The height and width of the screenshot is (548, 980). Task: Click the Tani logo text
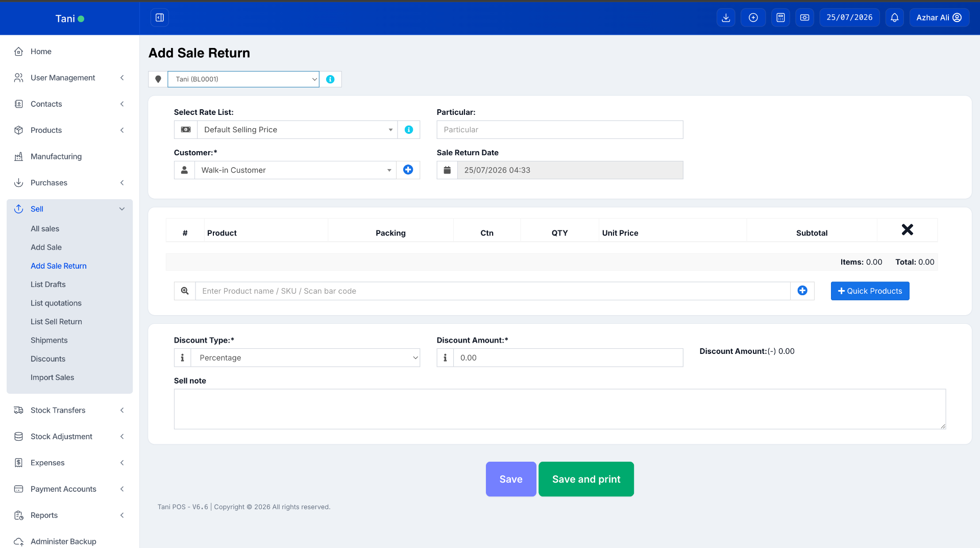point(65,18)
